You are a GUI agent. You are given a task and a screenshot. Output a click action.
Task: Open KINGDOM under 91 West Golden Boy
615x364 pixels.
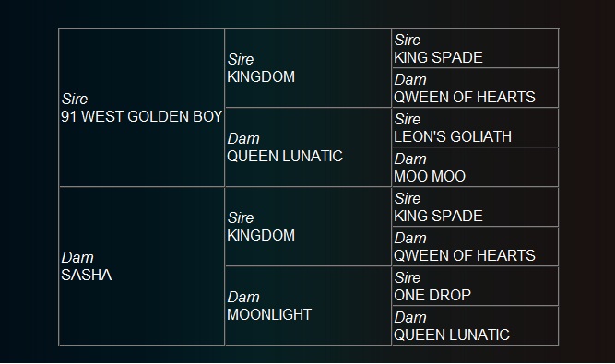[x=261, y=76]
